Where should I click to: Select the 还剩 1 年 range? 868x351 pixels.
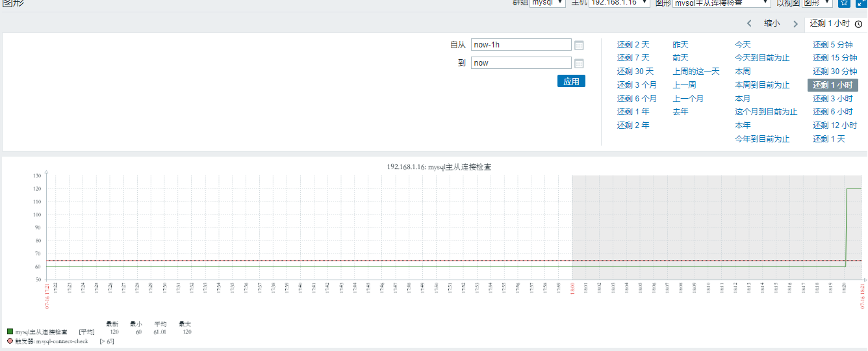click(633, 112)
